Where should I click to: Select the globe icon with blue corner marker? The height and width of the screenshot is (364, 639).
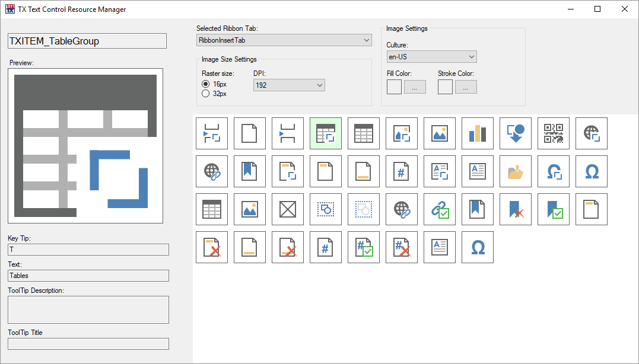point(592,133)
